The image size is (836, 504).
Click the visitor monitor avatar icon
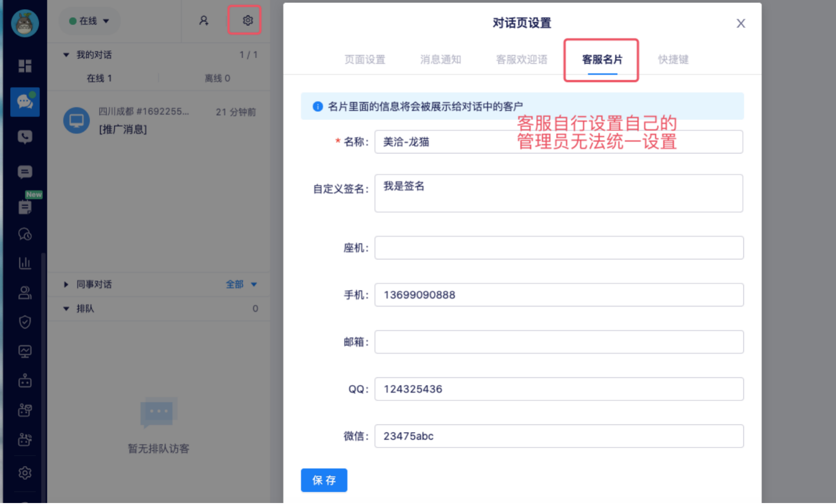(77, 120)
